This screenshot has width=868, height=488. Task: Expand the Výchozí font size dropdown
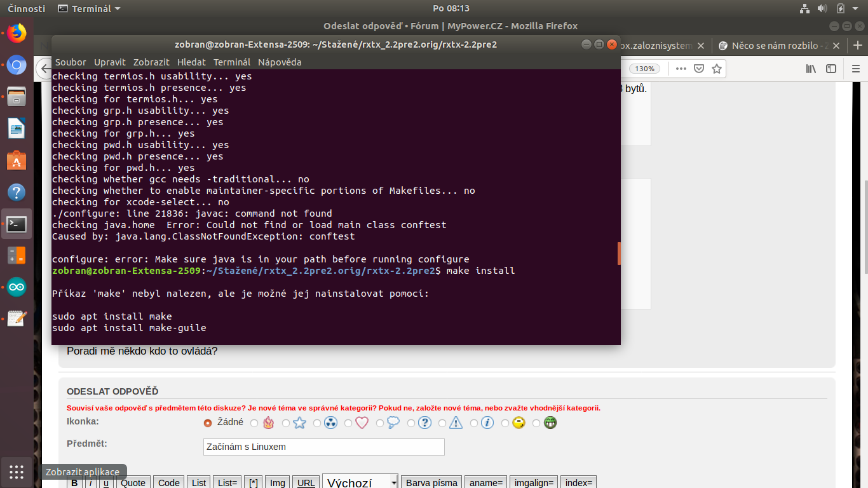pos(393,483)
